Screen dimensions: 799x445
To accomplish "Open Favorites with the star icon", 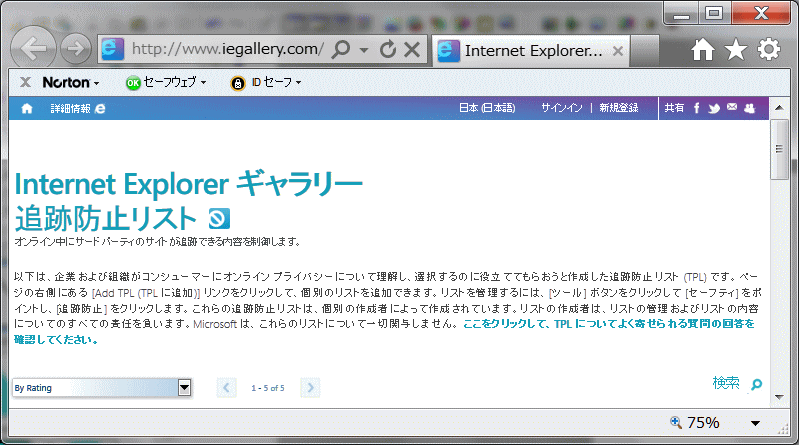I will click(x=736, y=49).
